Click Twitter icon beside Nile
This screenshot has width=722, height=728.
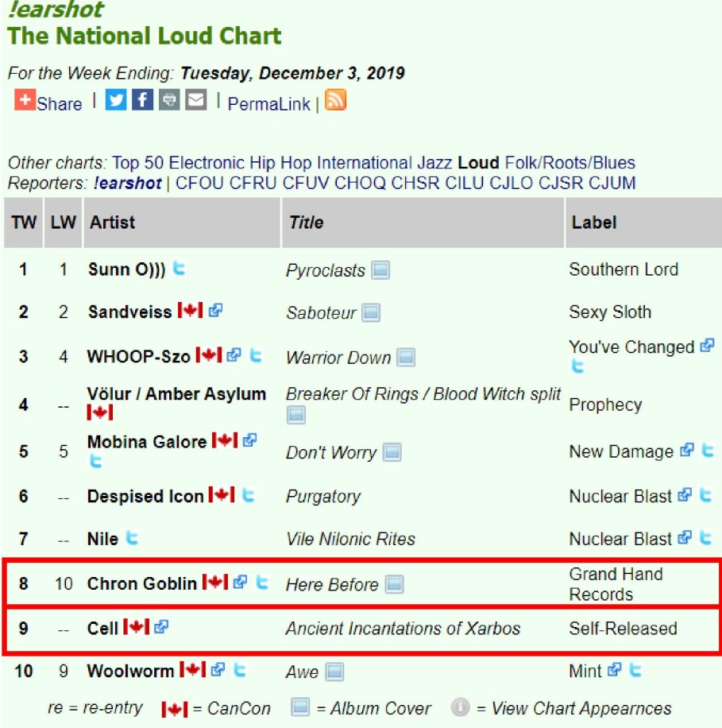[x=132, y=538]
